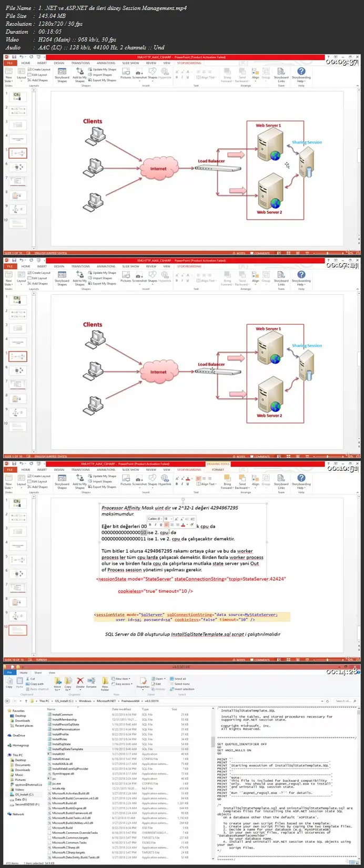
Task: Click the Hyperlink icon in the 00:10:51 frame
Action: pyautogui.click(x=165, y=480)
